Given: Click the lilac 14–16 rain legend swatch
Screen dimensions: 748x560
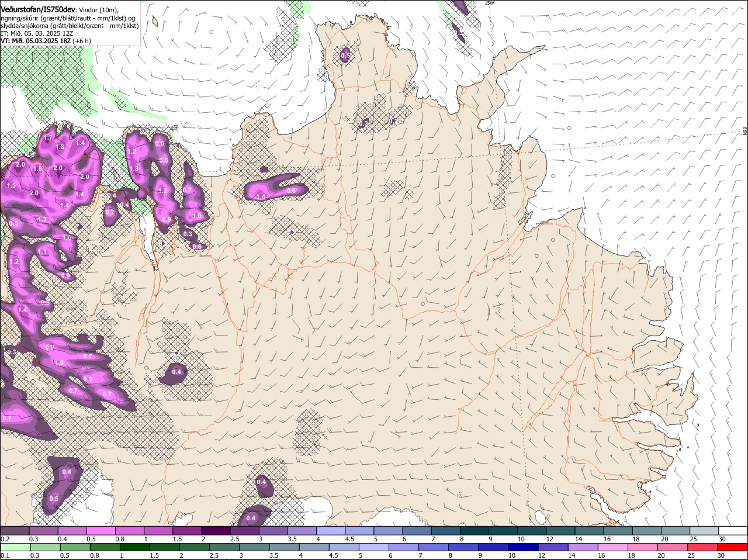Looking at the screenshot, I should coord(583,547).
